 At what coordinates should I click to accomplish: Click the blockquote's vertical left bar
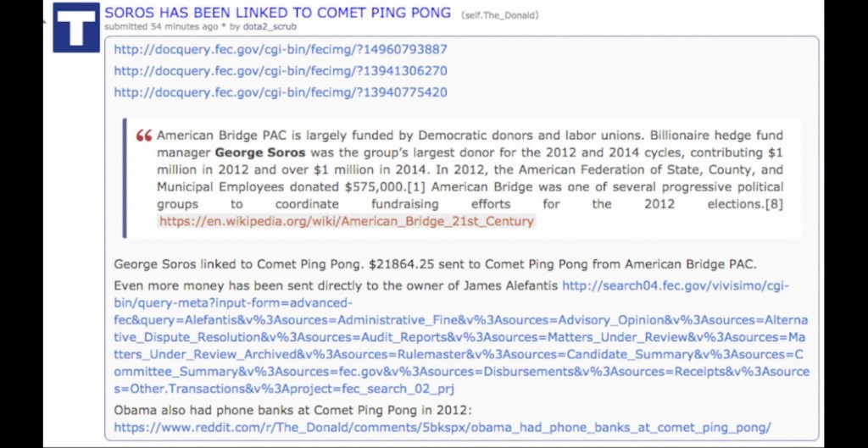(124, 178)
